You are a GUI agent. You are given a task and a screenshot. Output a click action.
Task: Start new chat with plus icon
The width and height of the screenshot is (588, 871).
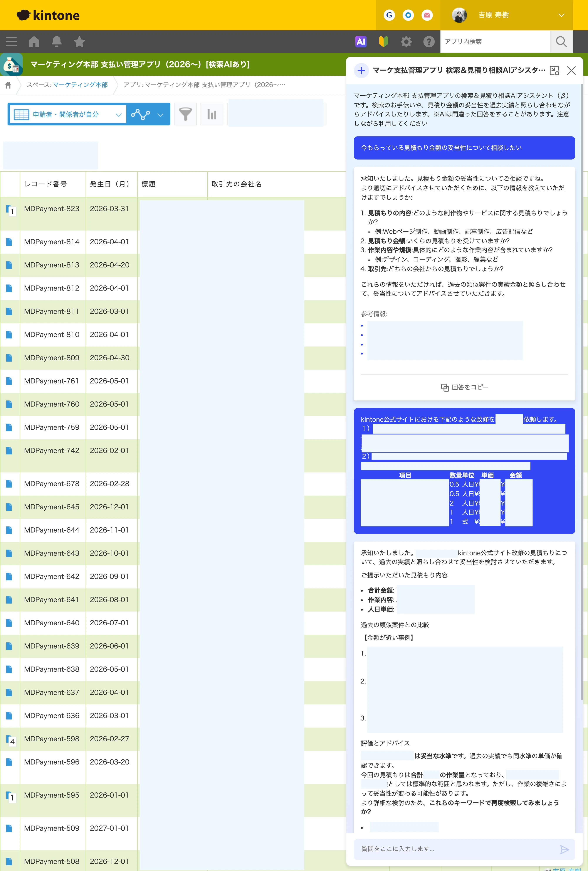[361, 71]
